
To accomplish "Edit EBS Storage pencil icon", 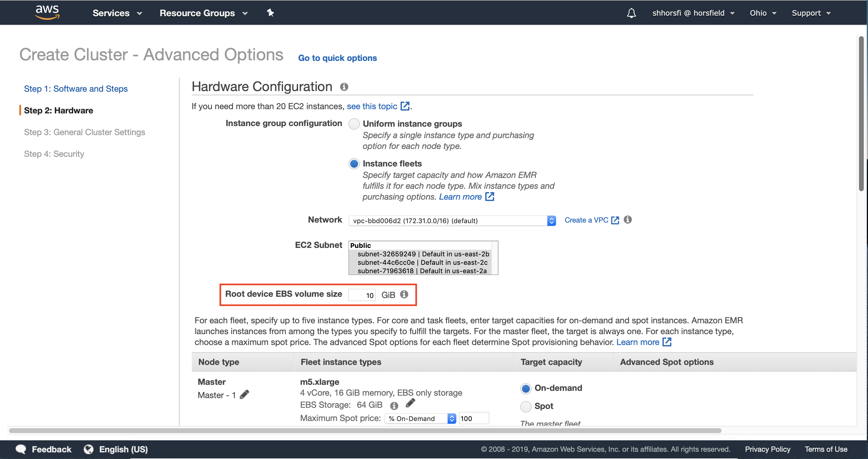I will point(410,403).
